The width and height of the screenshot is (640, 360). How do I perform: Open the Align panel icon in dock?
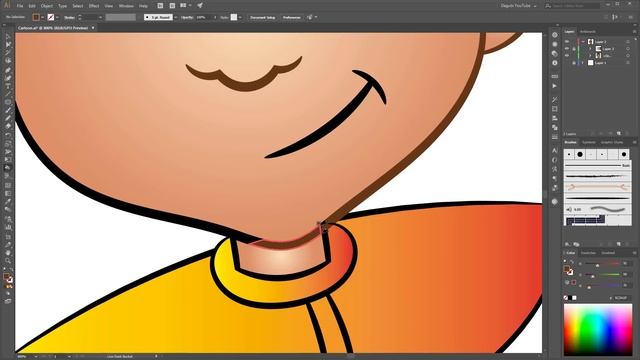pos(554,118)
